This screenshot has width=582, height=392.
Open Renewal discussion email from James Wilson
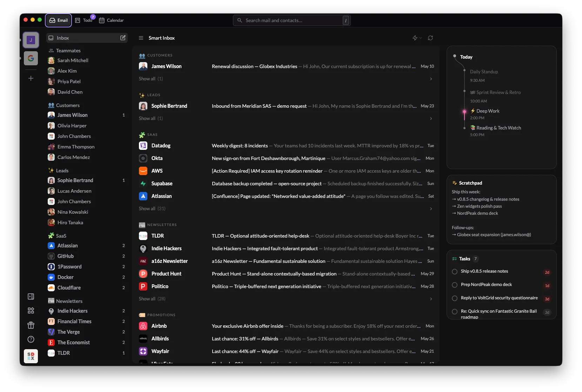click(286, 66)
